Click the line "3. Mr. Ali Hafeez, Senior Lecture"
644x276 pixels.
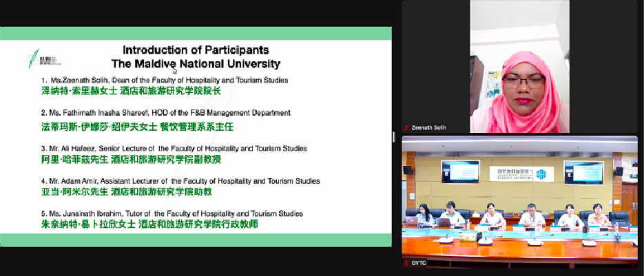[174, 148]
